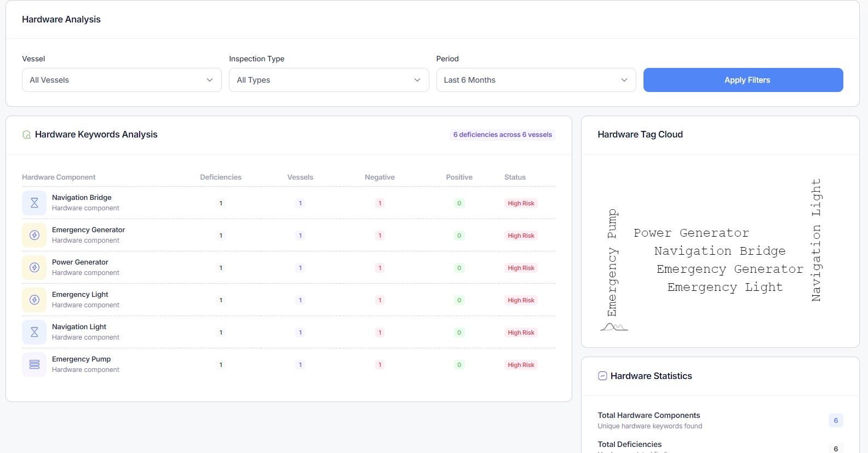Expand the Inspection Type dropdown

329,80
